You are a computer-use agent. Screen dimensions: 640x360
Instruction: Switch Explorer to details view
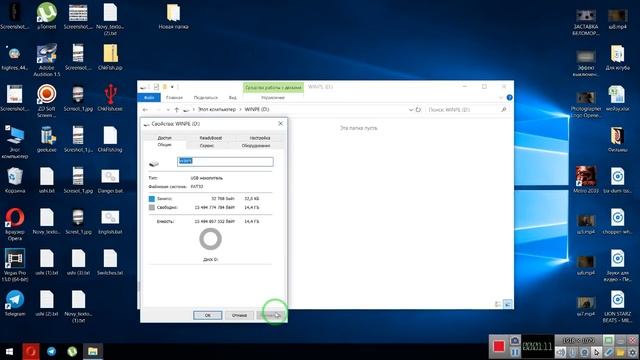click(498, 304)
